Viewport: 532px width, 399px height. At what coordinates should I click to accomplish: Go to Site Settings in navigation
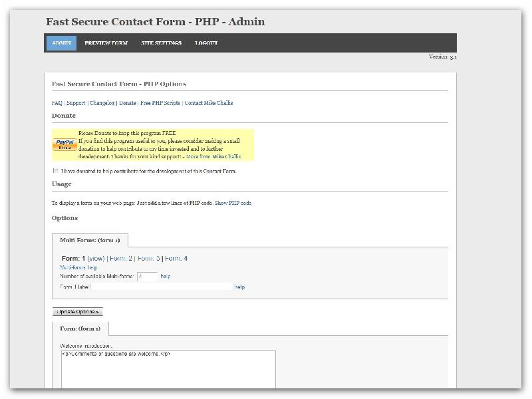(161, 43)
